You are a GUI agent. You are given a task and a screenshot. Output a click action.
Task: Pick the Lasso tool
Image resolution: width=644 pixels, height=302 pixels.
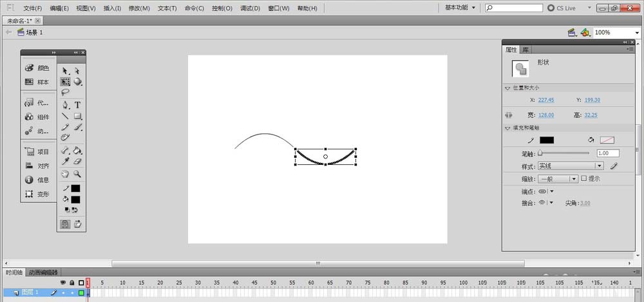tap(65, 93)
